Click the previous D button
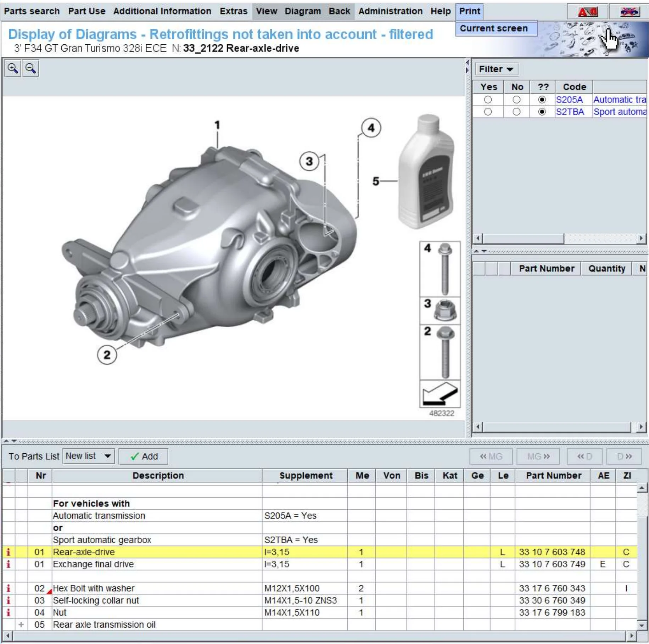Image resolution: width=649 pixels, height=644 pixels. click(x=584, y=456)
